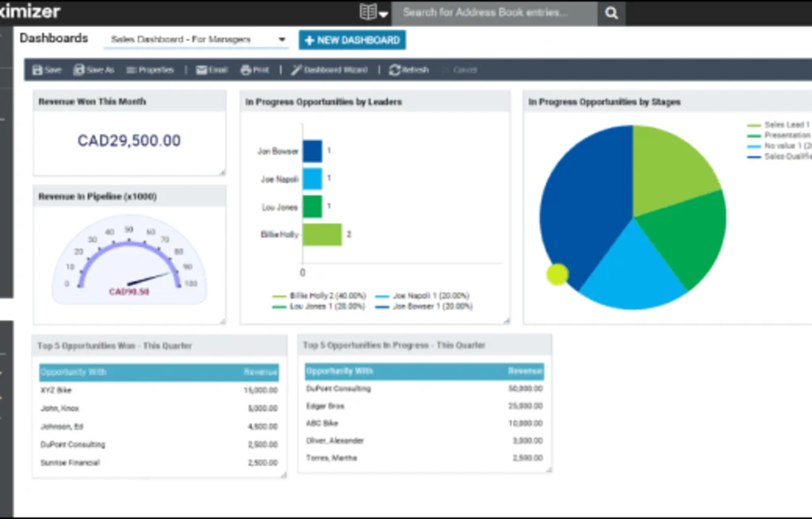Click the In Progress Opportunities by Leaders header
The height and width of the screenshot is (519, 812).
[375, 102]
